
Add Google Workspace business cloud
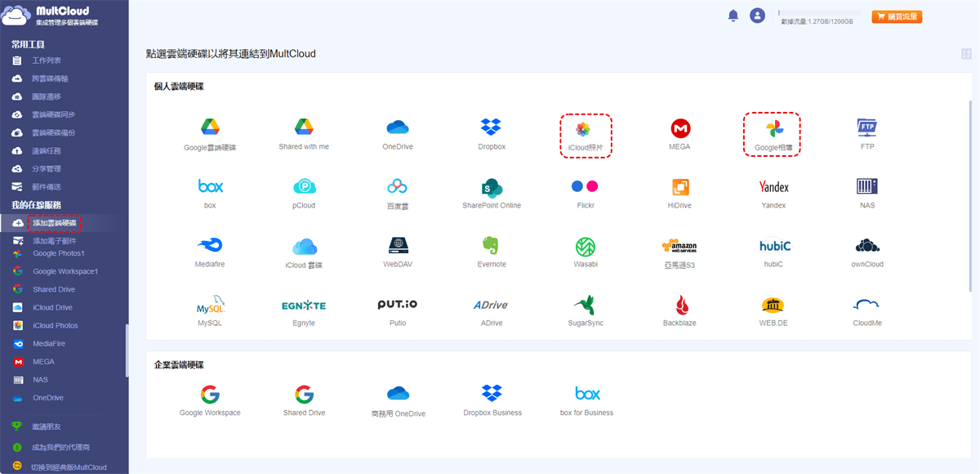point(210,395)
